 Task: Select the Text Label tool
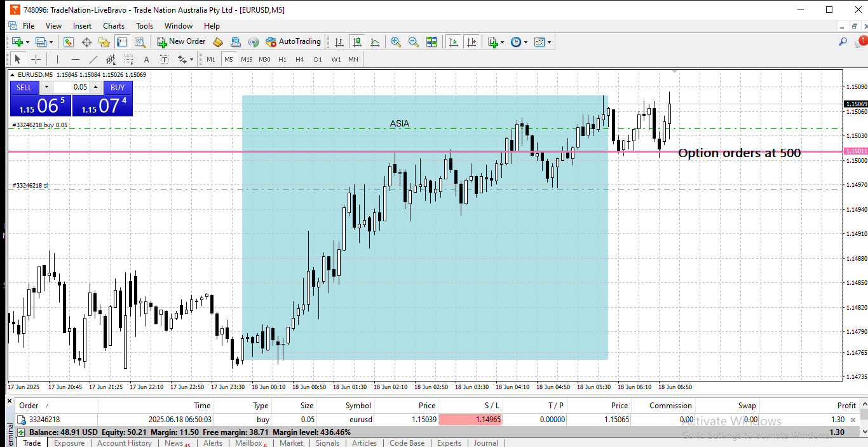click(x=164, y=59)
